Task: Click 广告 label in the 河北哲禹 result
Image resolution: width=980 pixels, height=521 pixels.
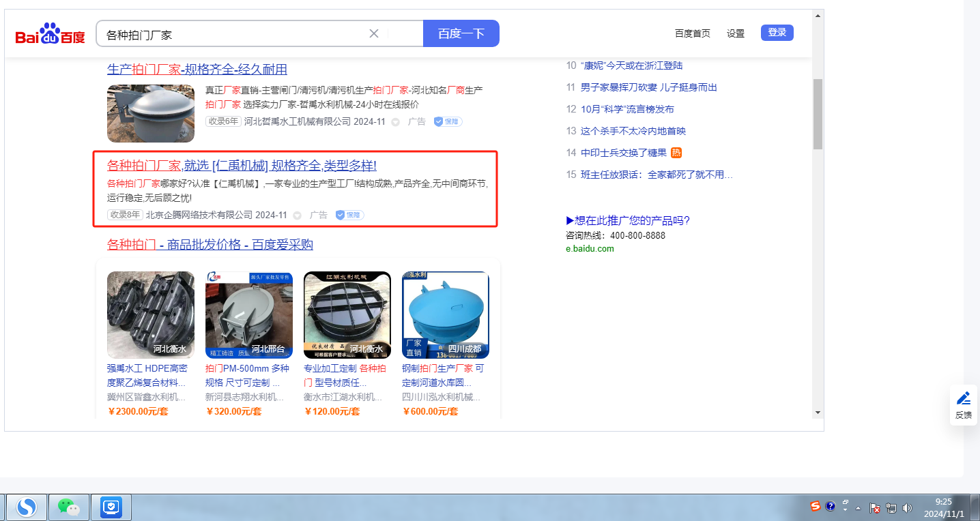Action: click(x=417, y=122)
